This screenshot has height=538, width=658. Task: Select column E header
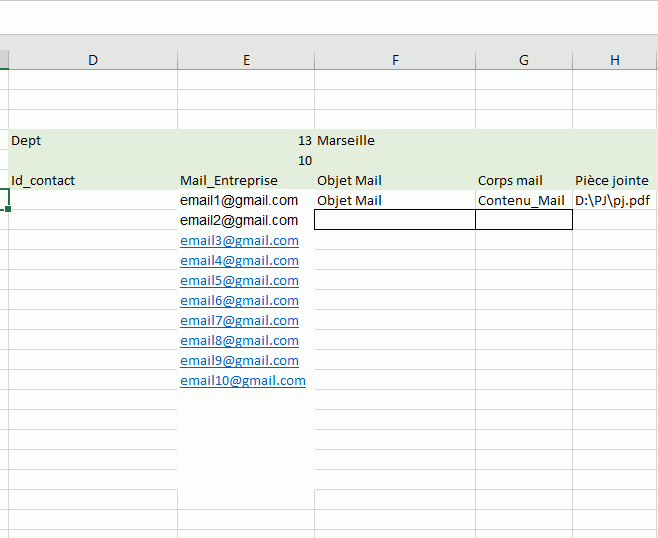[246, 60]
